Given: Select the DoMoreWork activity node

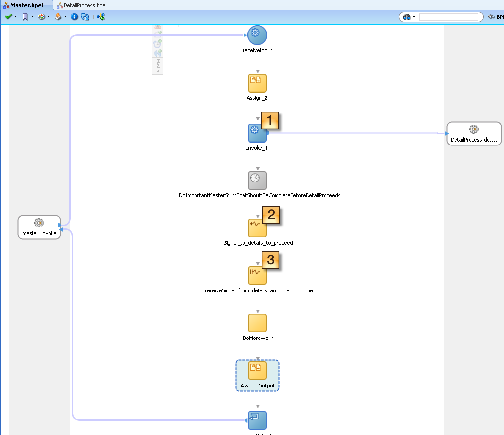Looking at the screenshot, I should pyautogui.click(x=257, y=323).
